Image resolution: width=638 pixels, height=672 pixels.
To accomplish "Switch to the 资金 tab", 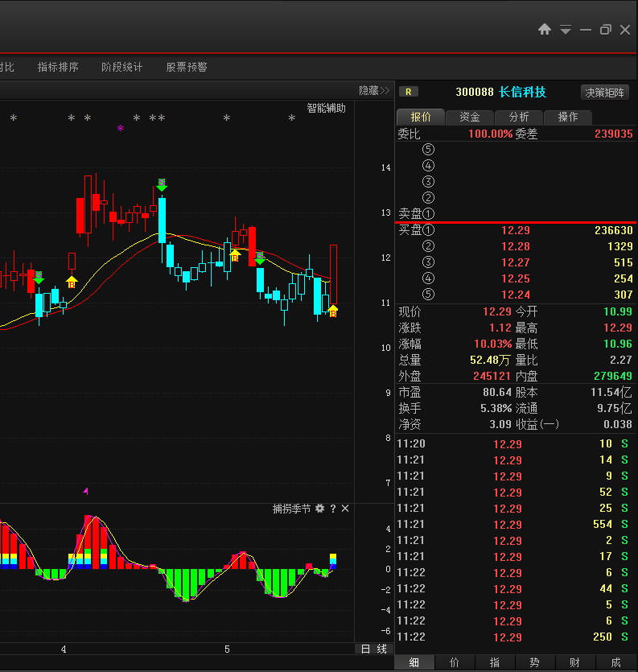I will pyautogui.click(x=470, y=117).
